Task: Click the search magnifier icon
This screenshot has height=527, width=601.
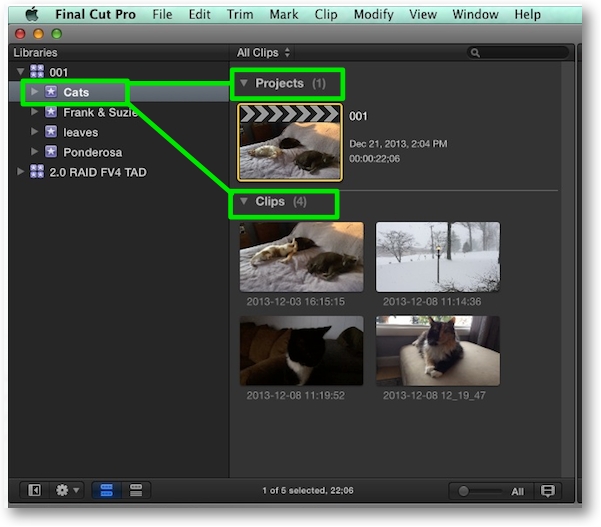Action: click(475, 53)
